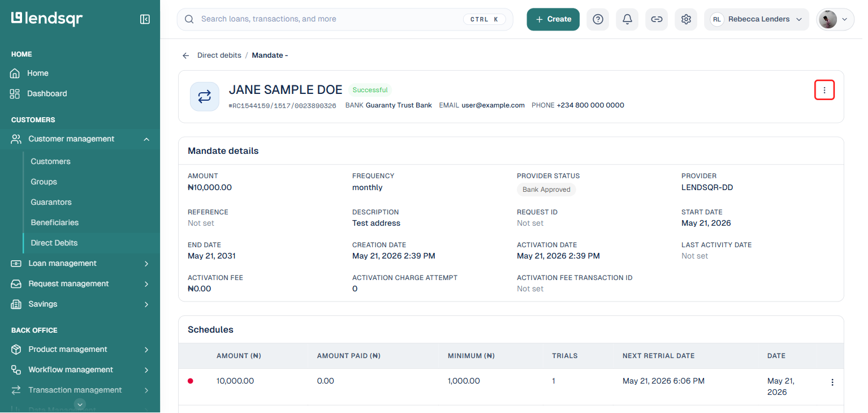Click the Bank Approved provider status badge
The width and height of the screenshot is (868, 413).
point(546,190)
